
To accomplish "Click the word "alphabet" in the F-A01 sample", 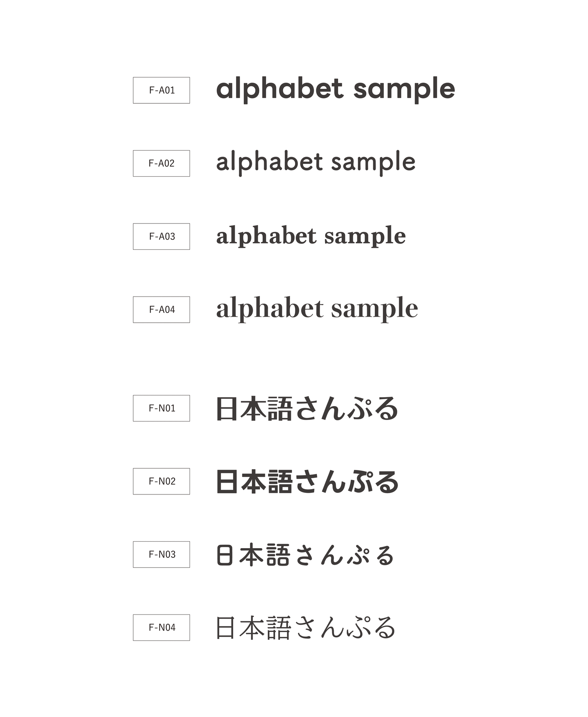I will [280, 89].
